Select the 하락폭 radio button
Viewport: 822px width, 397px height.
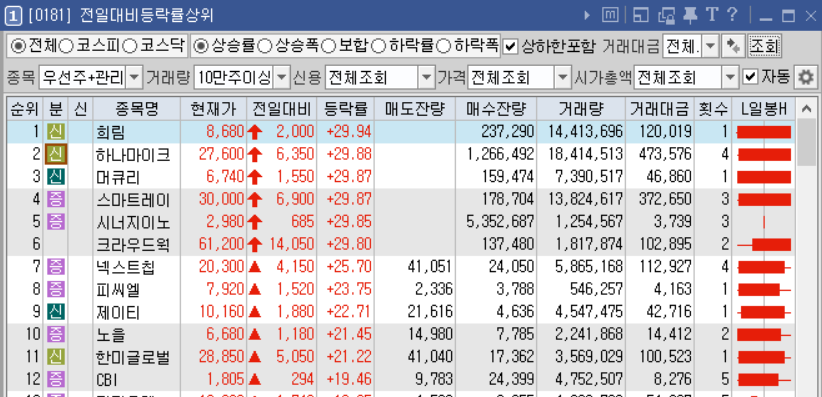tap(443, 47)
